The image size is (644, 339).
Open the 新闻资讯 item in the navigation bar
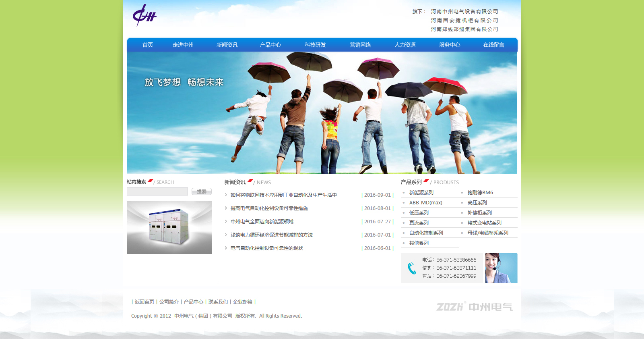227,45
